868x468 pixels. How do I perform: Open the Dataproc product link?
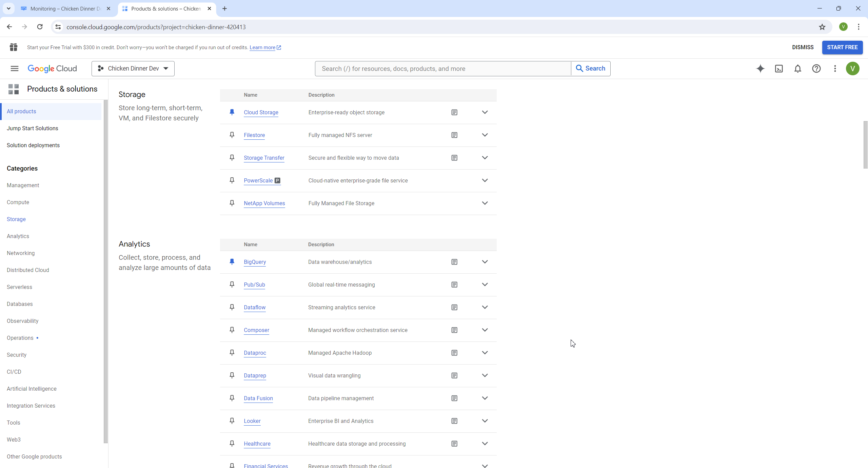pyautogui.click(x=255, y=353)
